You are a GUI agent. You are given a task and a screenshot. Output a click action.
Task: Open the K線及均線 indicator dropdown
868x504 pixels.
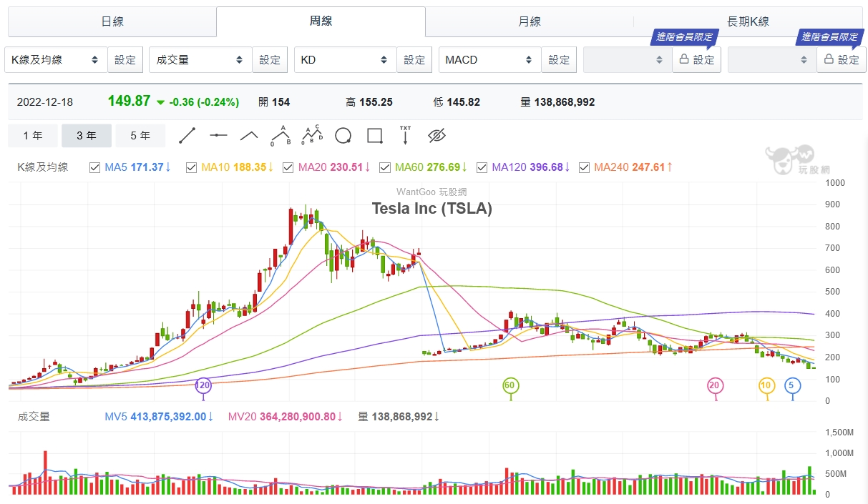(x=56, y=60)
